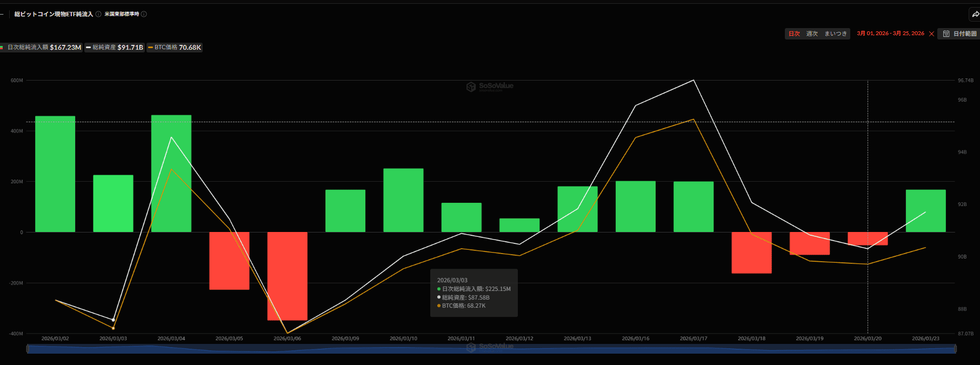Clear the selected date range with red X
Screen dimensions: 980x365
click(931, 34)
